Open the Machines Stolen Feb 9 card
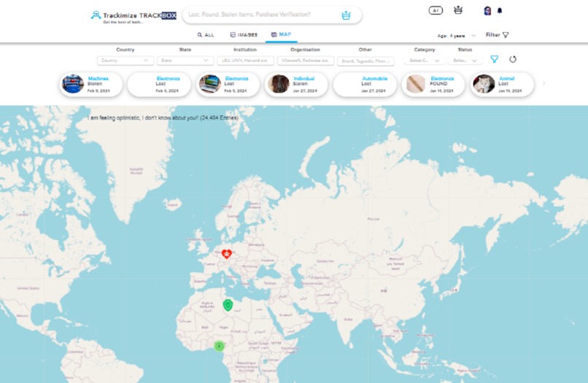 [x=90, y=84]
